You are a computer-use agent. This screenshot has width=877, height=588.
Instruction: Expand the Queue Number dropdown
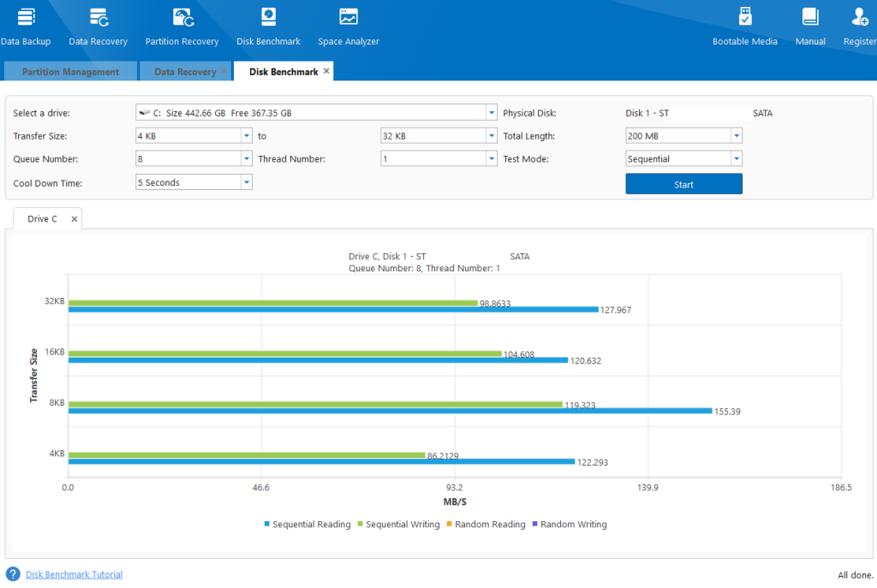pos(246,158)
